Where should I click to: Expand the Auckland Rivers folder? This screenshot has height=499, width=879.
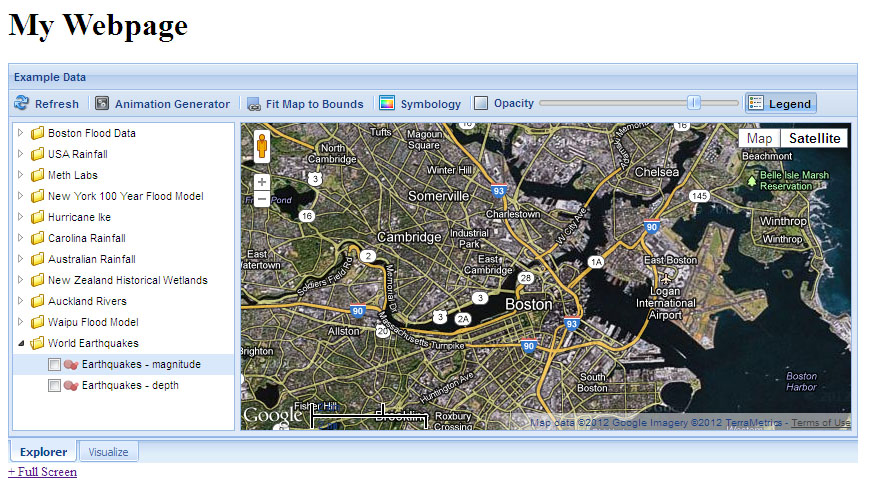21,301
